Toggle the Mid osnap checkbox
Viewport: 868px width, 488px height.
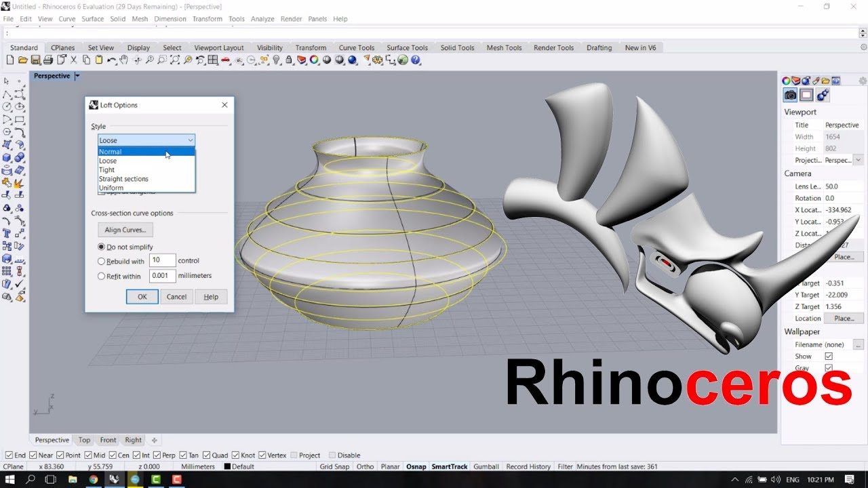click(x=87, y=455)
